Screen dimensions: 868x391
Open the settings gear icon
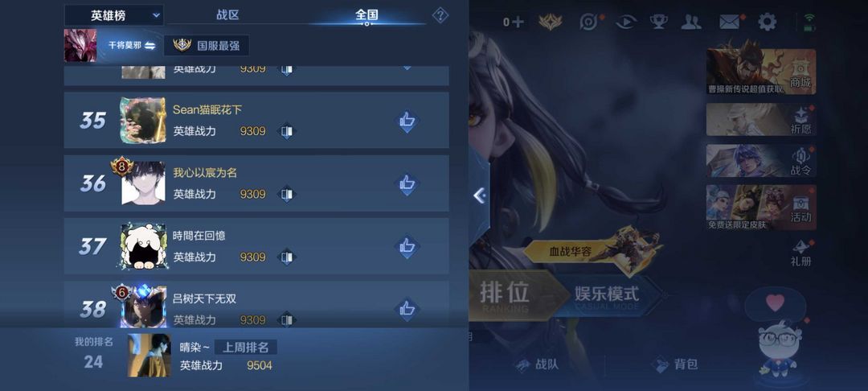click(x=767, y=23)
